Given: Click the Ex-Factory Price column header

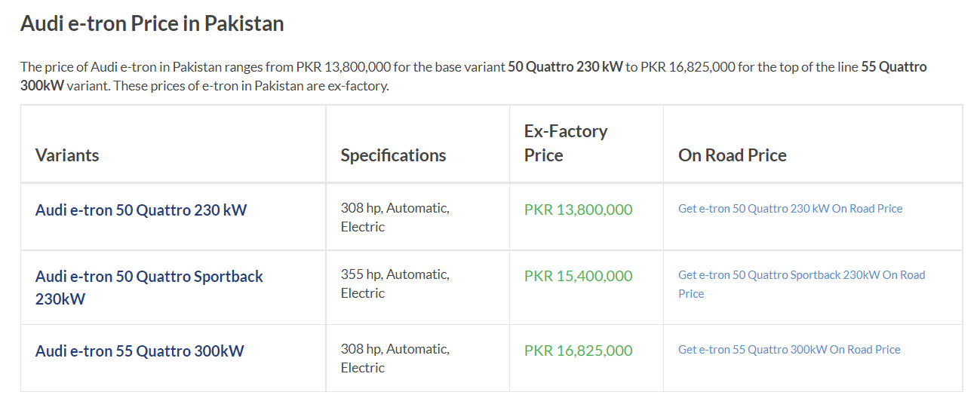Looking at the screenshot, I should pos(566,143).
